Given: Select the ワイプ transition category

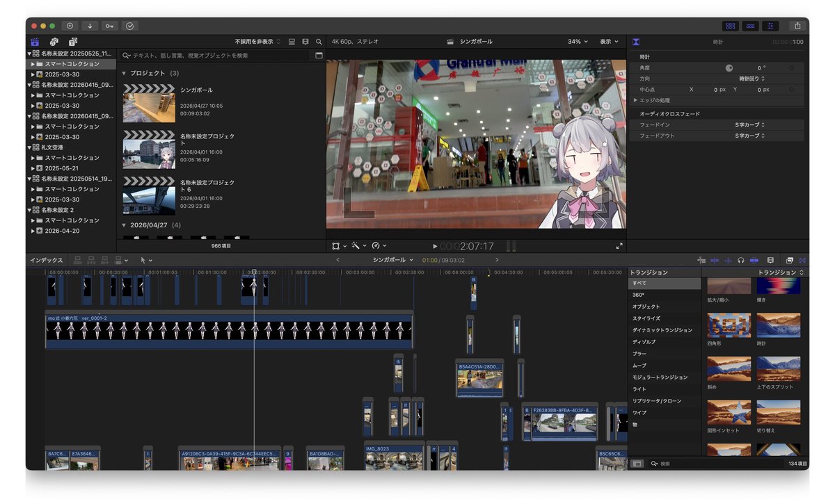Looking at the screenshot, I should coord(665,413).
